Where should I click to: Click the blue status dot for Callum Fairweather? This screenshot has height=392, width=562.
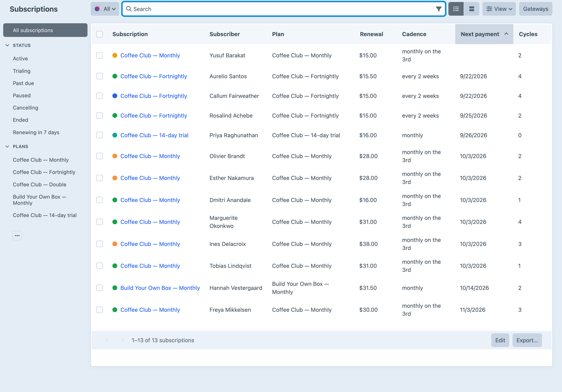pyautogui.click(x=115, y=96)
